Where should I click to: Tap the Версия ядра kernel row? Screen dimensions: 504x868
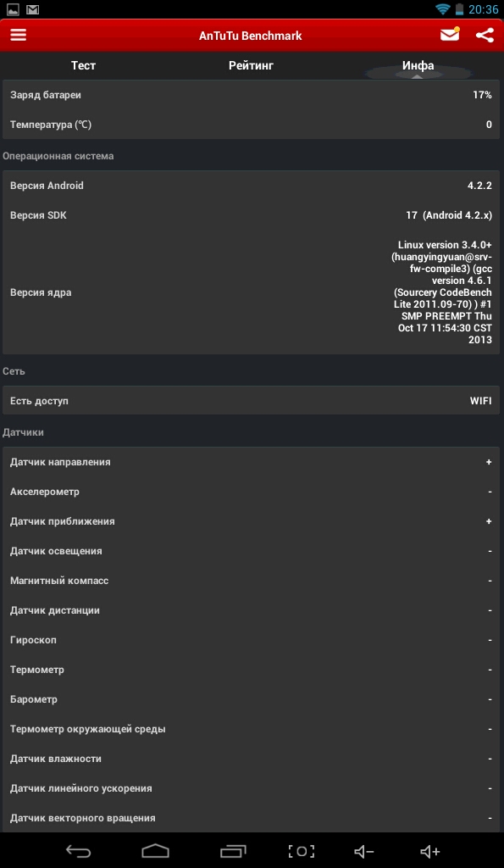[252, 292]
